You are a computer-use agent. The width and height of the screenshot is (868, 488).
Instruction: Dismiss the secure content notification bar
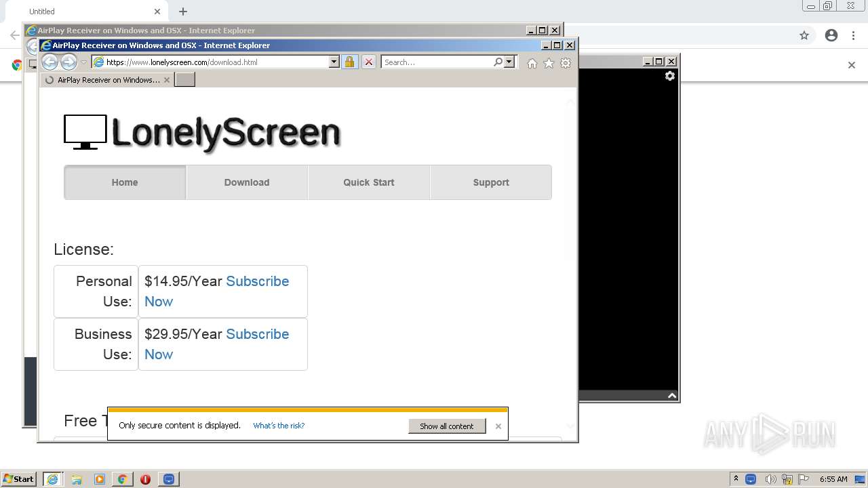[498, 426]
